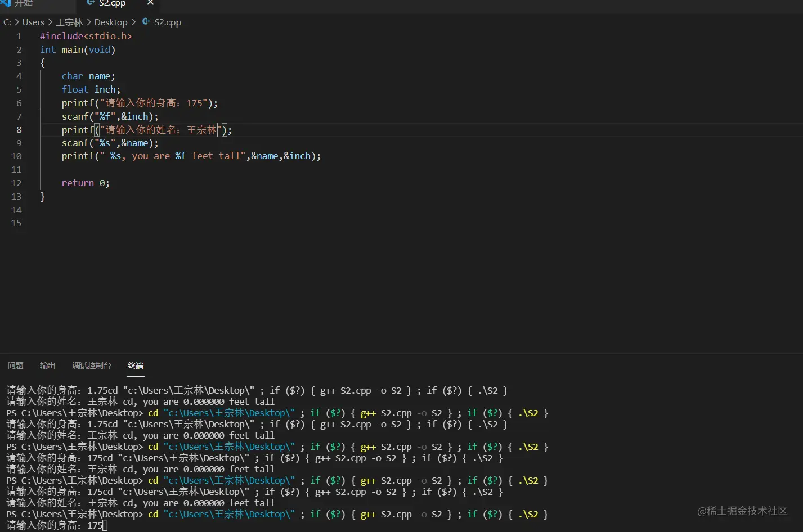Click line number 15 in the gutter
Viewport: 803px width, 532px height.
click(16, 223)
